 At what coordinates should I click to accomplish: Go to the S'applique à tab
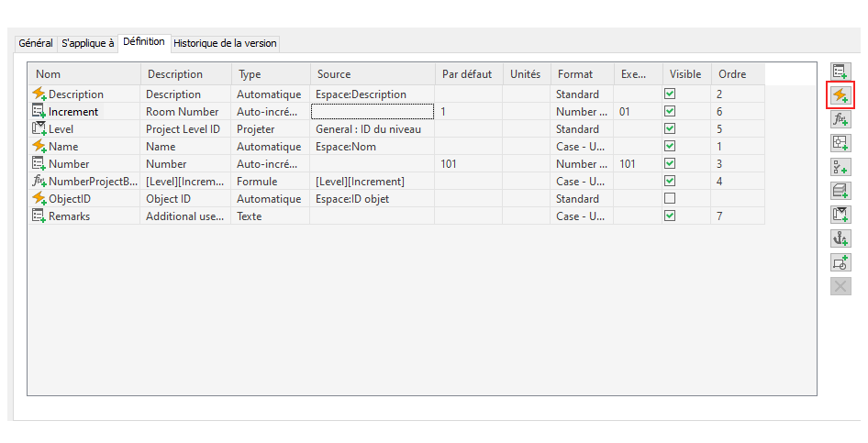[x=88, y=43]
